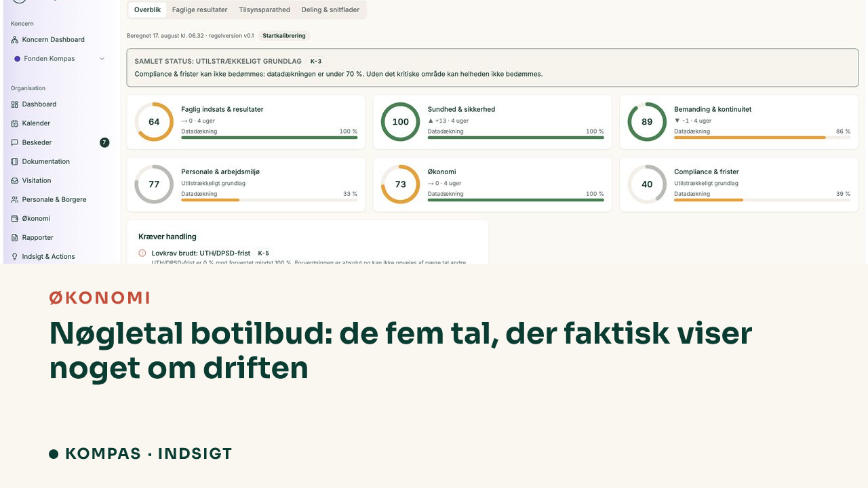Click the Dashboard grid icon

coord(15,104)
